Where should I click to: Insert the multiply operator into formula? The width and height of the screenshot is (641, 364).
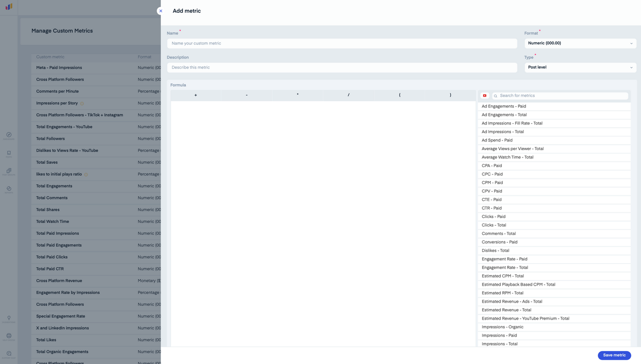298,95
